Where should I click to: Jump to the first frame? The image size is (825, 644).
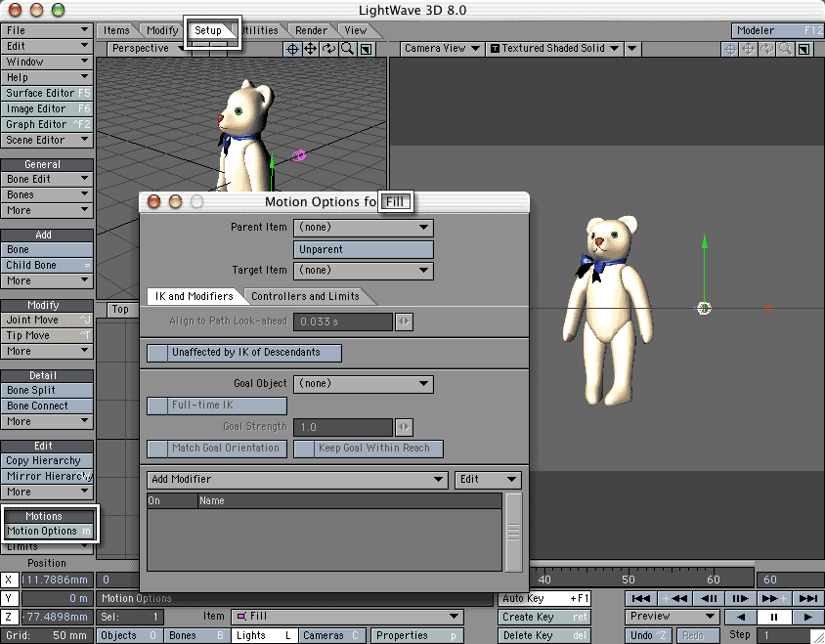[x=641, y=598]
